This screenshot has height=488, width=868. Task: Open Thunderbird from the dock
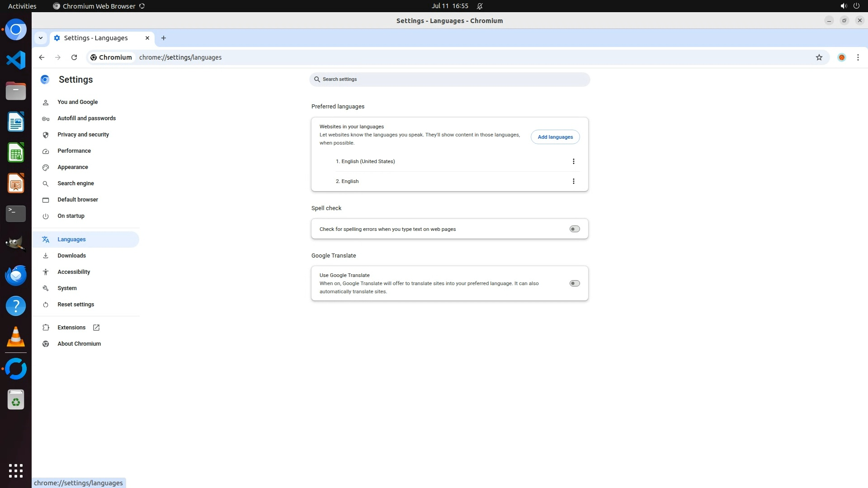click(16, 275)
